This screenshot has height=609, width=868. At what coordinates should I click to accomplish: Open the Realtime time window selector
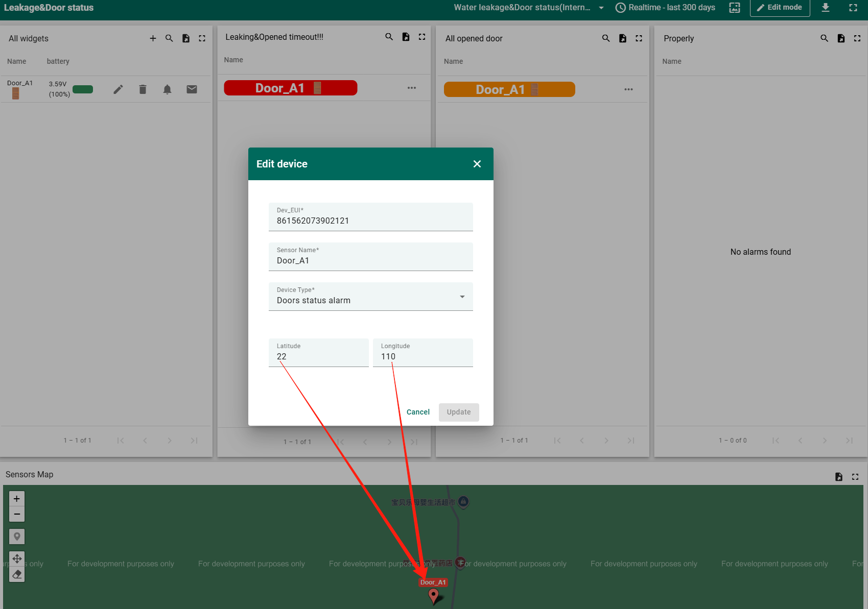665,8
